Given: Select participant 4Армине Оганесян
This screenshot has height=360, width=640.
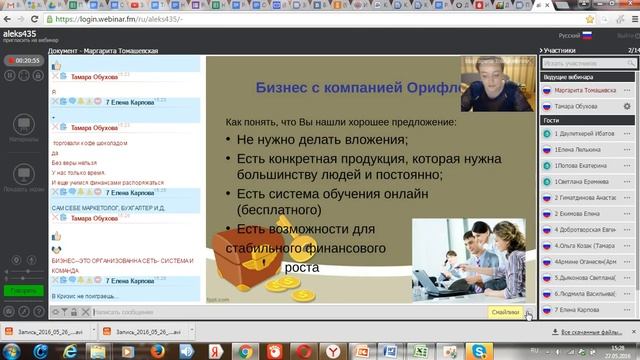Looking at the screenshot, I should pos(587,262).
